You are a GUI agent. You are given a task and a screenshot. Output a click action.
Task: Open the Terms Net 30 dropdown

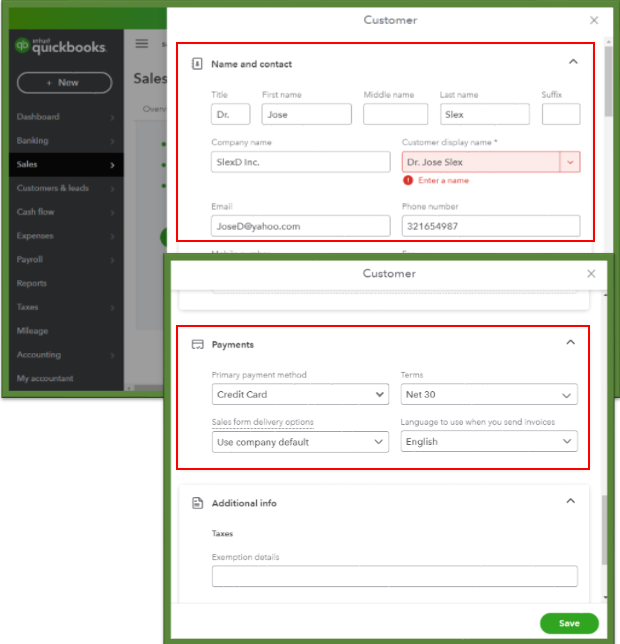pos(489,394)
